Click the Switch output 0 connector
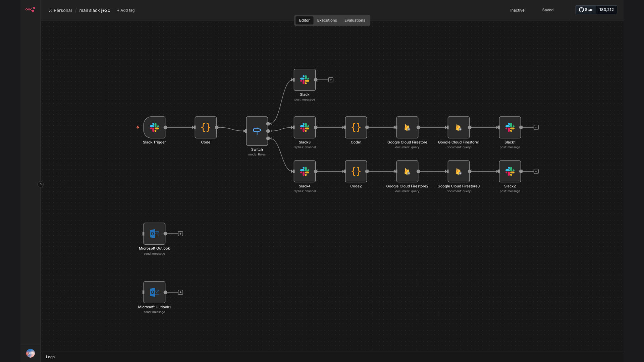 268,124
